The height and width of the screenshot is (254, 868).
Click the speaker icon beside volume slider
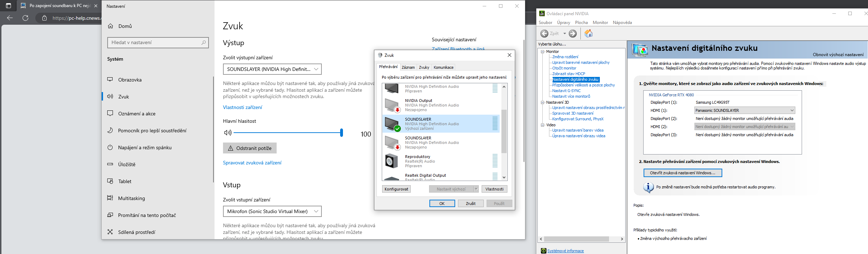tap(228, 133)
